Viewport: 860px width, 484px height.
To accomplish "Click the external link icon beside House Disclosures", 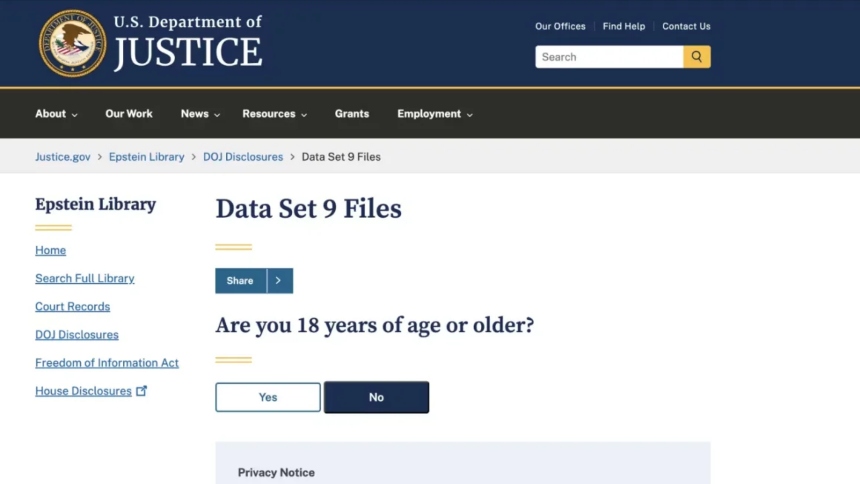I will tap(142, 391).
